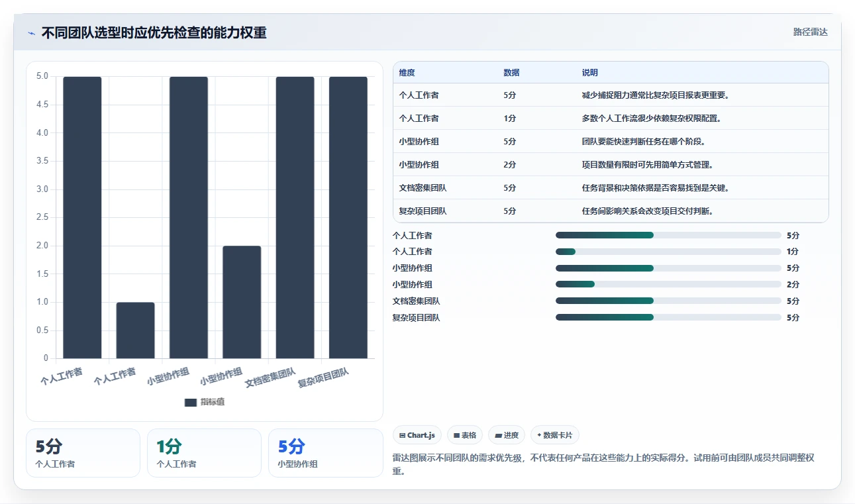The width and height of the screenshot is (855, 504).
Task: Click the chart bar valued 2.0
Action: click(242, 303)
